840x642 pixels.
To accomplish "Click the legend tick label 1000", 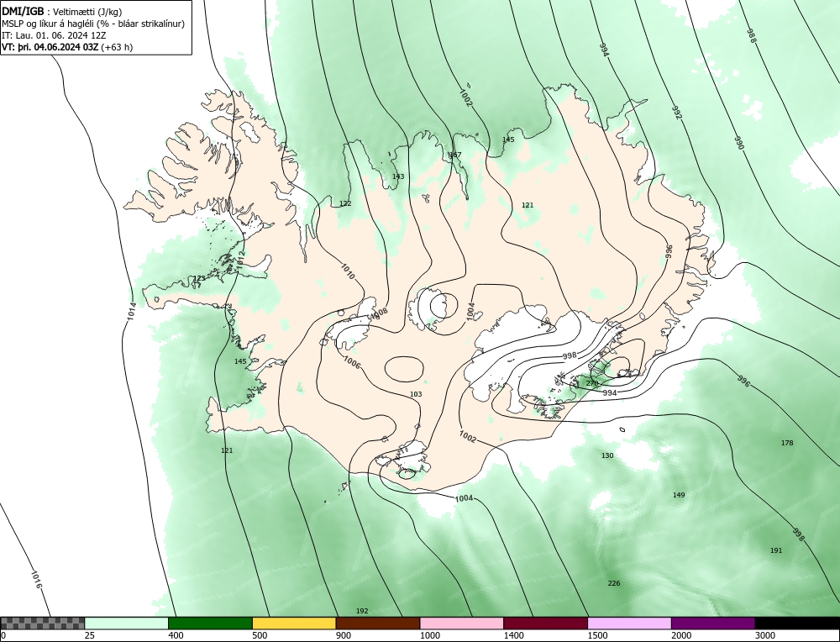I will click(430, 635).
